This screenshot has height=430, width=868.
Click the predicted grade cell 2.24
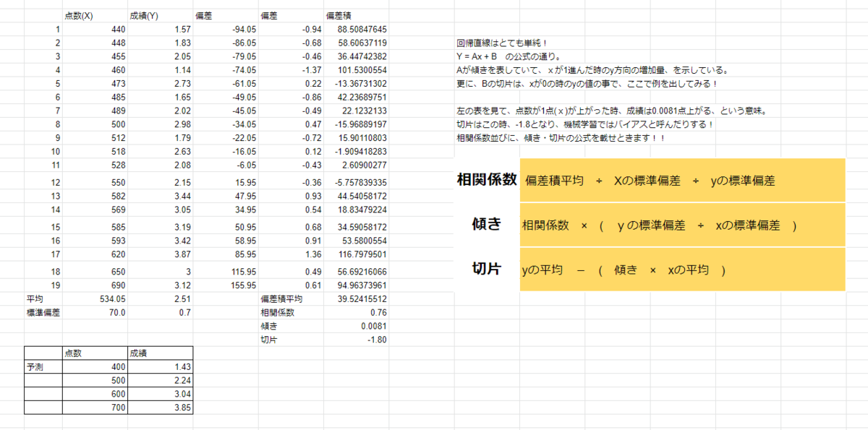[160, 381]
